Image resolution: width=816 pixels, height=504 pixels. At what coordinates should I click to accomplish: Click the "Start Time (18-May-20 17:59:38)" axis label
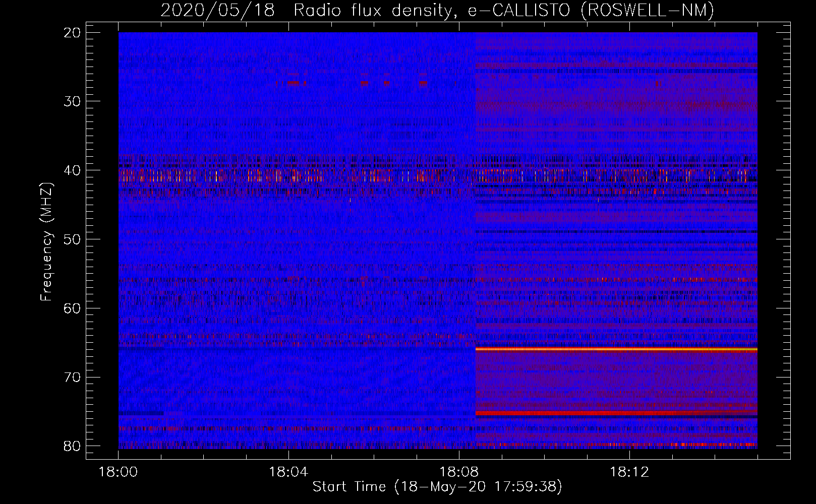point(437,486)
